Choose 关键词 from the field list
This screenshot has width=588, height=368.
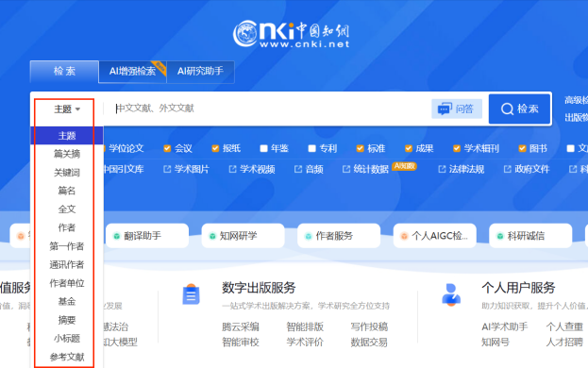point(67,173)
